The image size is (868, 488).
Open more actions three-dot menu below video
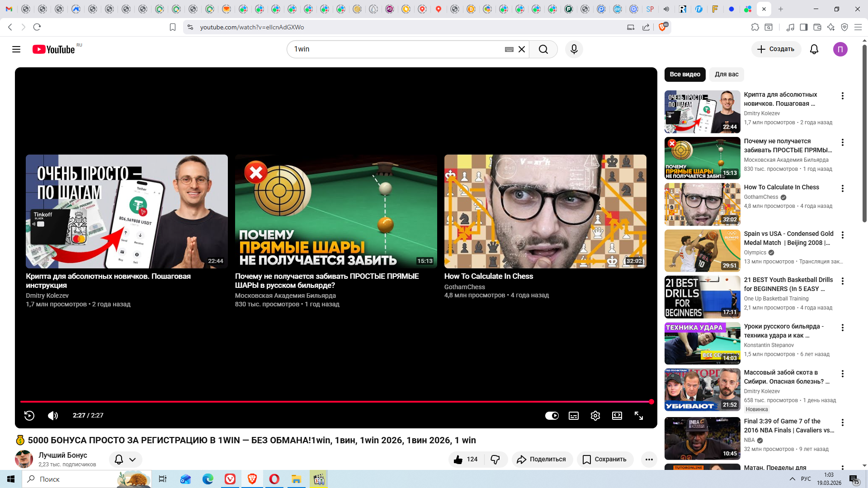[649, 460]
